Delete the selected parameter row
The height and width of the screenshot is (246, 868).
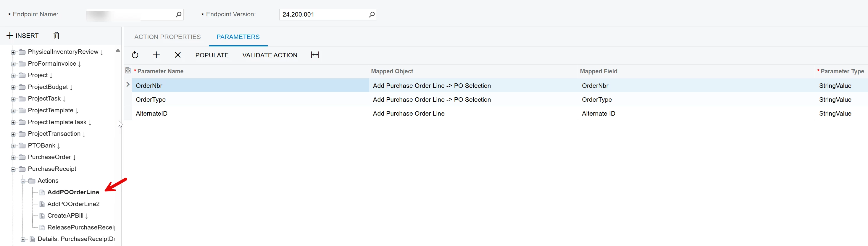[178, 55]
